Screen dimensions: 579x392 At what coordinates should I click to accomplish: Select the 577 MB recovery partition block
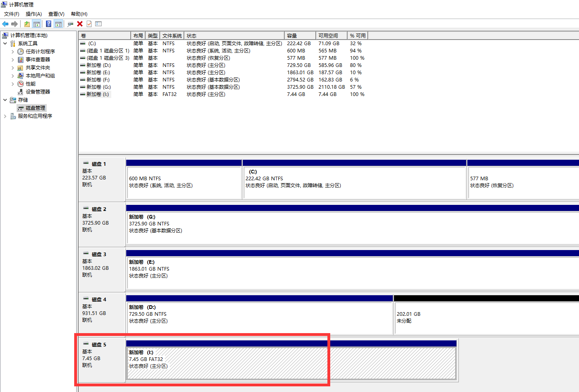click(523, 179)
